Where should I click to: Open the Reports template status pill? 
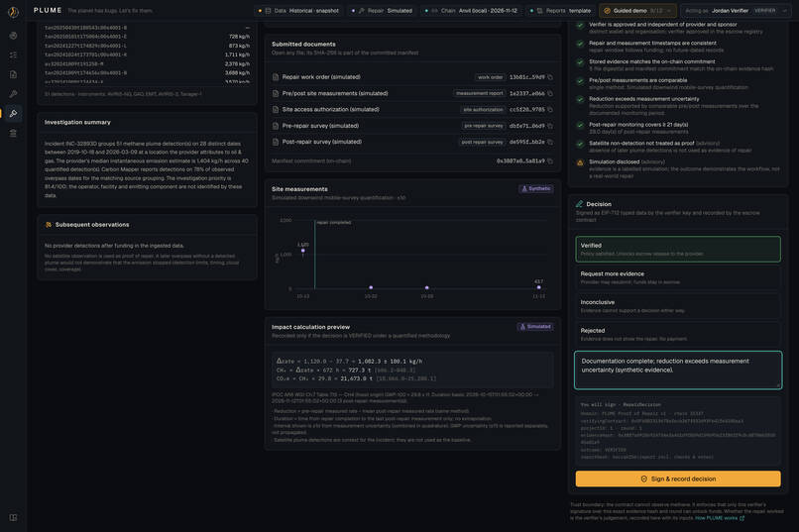tap(560, 11)
